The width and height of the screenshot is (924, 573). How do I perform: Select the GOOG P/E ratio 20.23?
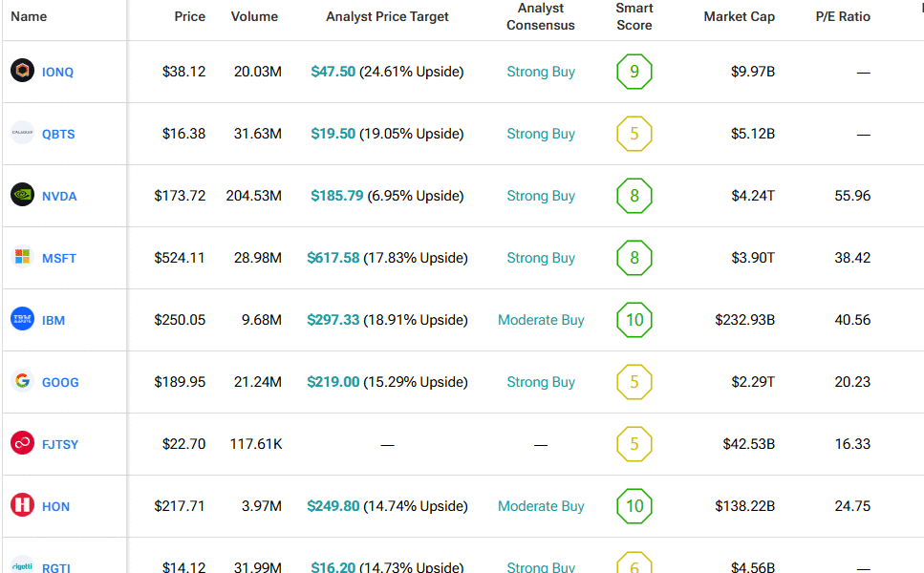tap(852, 382)
